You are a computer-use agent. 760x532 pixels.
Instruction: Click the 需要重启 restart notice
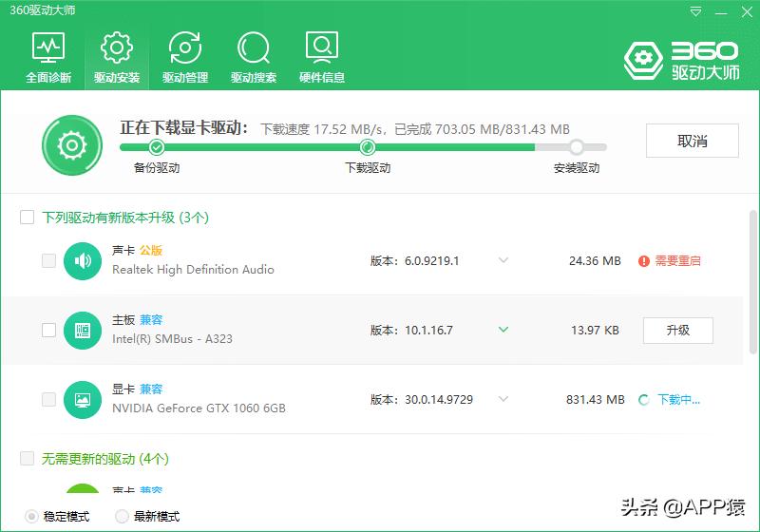[x=677, y=260]
